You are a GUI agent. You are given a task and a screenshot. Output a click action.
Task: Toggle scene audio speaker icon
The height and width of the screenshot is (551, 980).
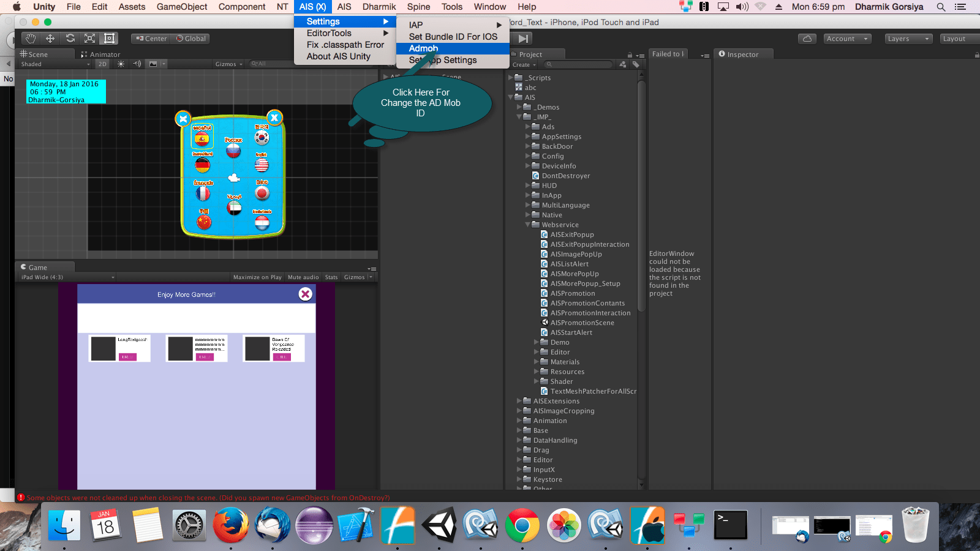tap(137, 64)
